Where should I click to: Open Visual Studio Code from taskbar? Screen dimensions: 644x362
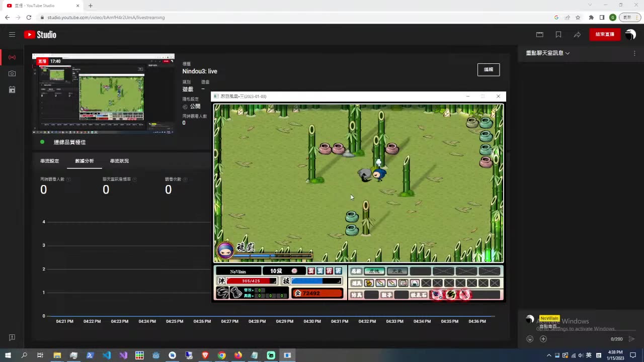[x=107, y=355]
